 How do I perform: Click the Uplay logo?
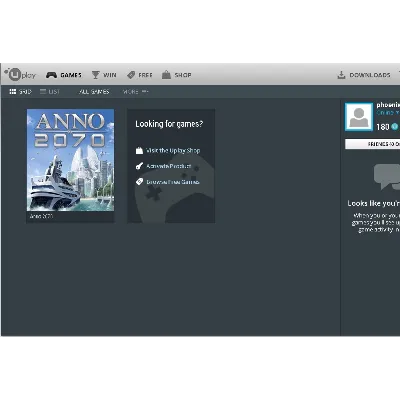20,75
